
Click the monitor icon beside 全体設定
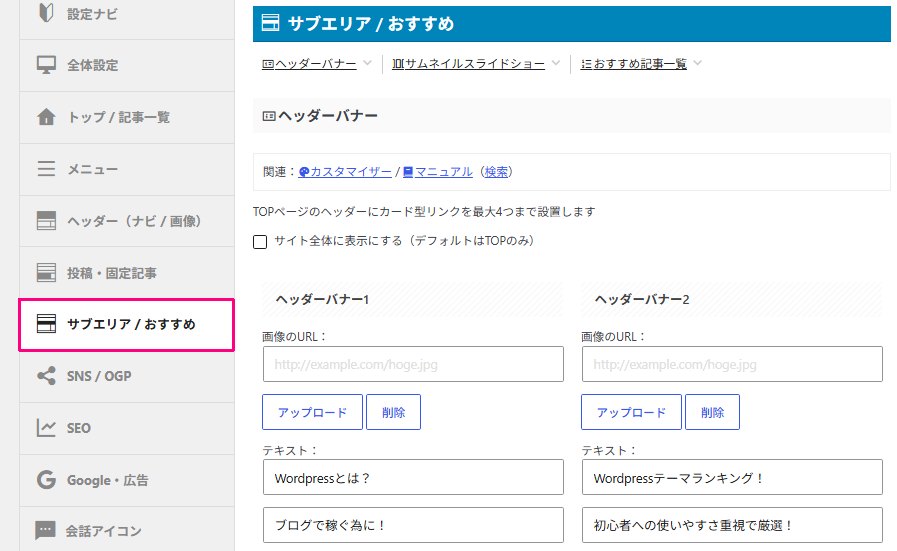pos(46,65)
